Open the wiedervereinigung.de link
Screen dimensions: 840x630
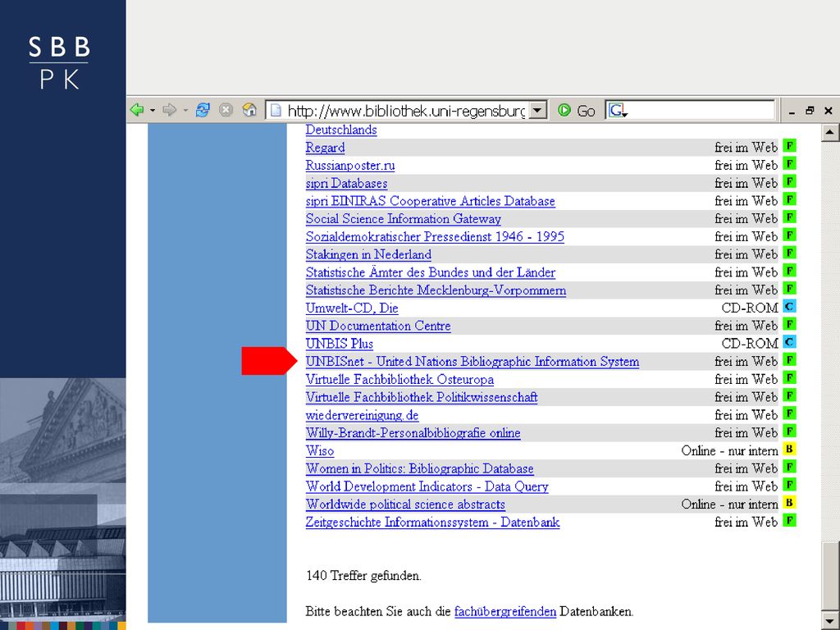(362, 415)
